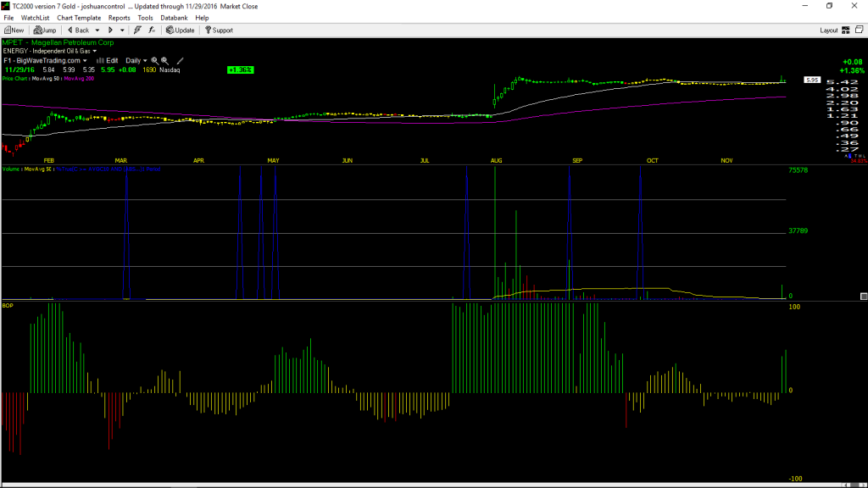
Task: Open the fx formula editor icon
Action: point(152,30)
